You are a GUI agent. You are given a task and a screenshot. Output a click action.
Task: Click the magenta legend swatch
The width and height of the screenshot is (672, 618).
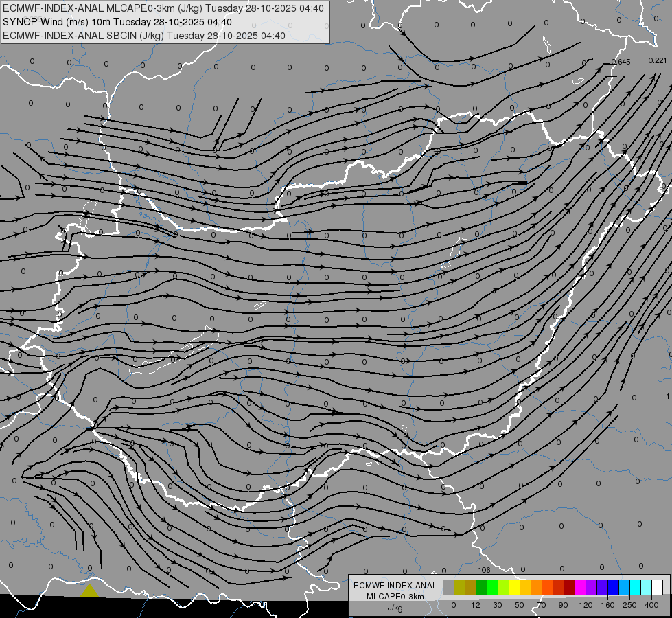tap(581, 587)
